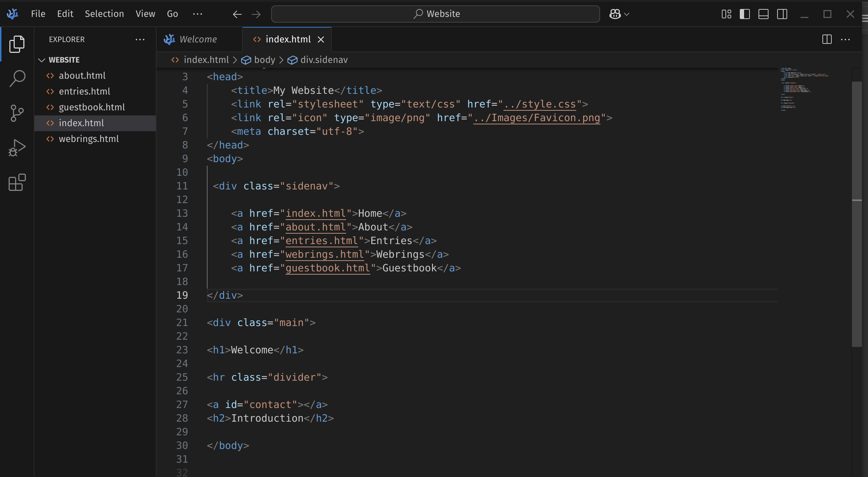
Task: Open the Search view in activity bar
Action: 17,78
